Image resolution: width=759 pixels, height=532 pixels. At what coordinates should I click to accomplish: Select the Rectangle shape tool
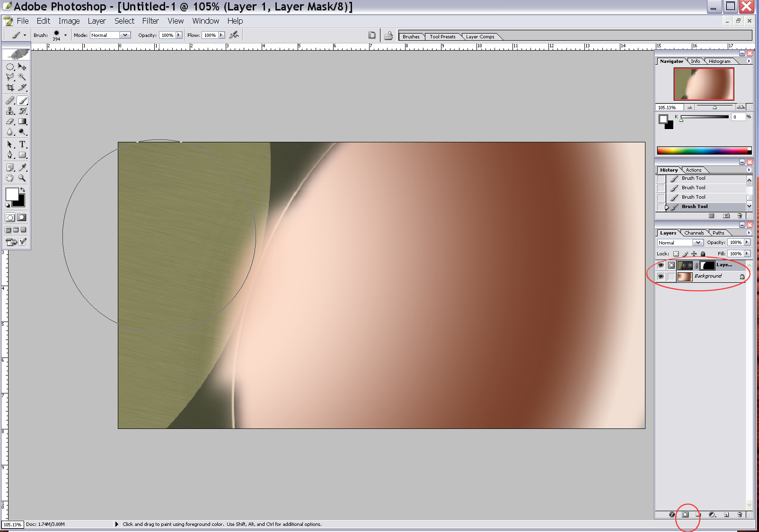point(22,155)
